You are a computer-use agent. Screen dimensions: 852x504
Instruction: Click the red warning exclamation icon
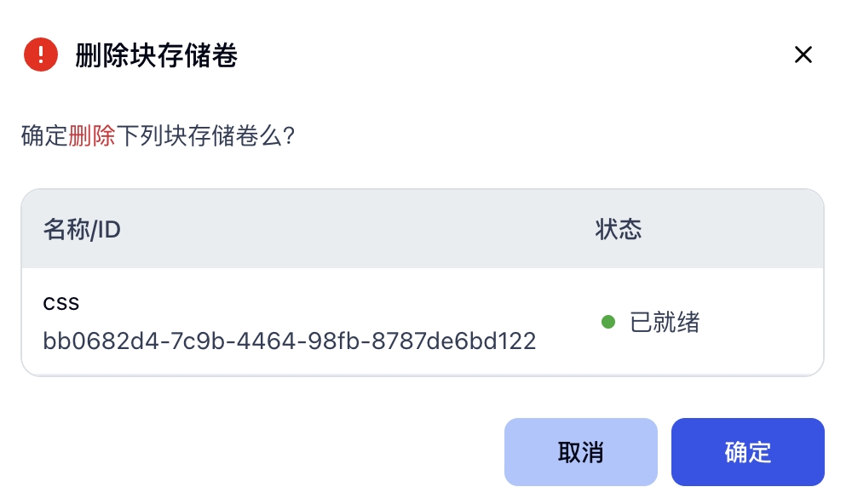coord(40,55)
